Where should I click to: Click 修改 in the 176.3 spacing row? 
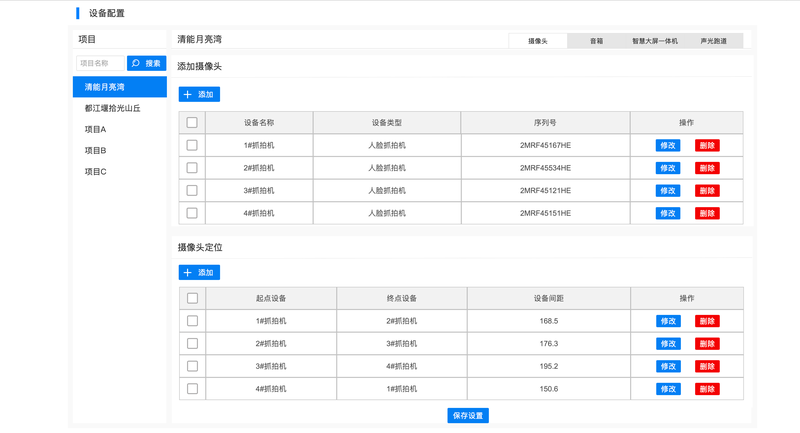click(x=668, y=344)
